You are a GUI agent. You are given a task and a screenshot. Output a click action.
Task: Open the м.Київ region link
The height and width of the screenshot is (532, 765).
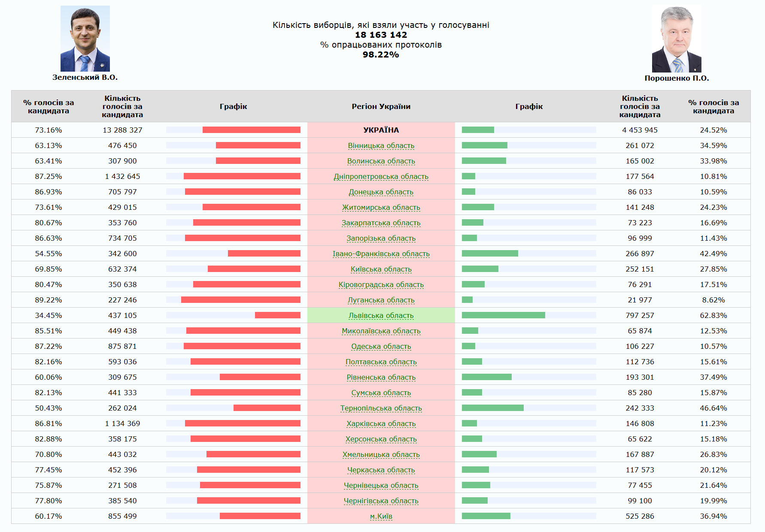coord(381,516)
